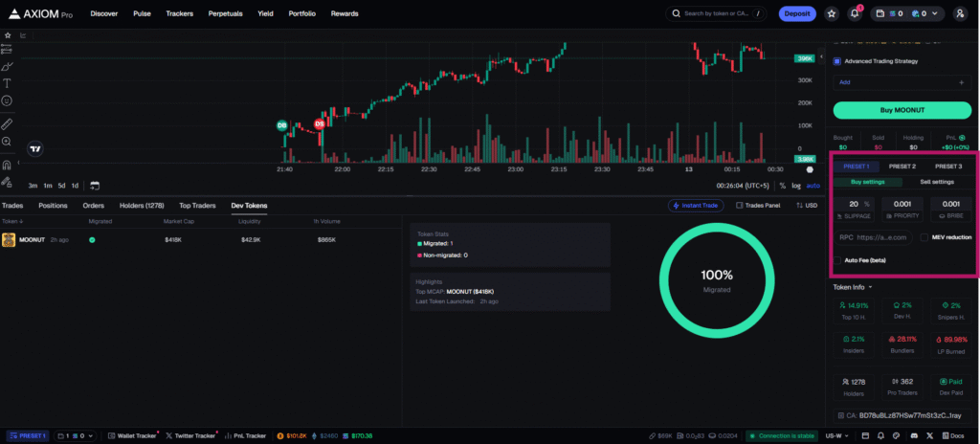This screenshot has height=444, width=980.
Task: Expand the Add strategy plus row
Action: [902, 82]
